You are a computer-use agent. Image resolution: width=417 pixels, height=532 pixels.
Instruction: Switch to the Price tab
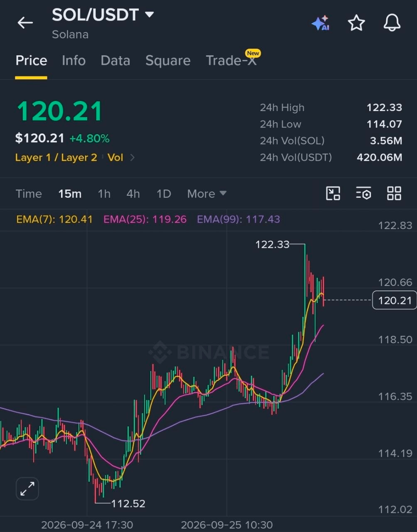tap(31, 61)
